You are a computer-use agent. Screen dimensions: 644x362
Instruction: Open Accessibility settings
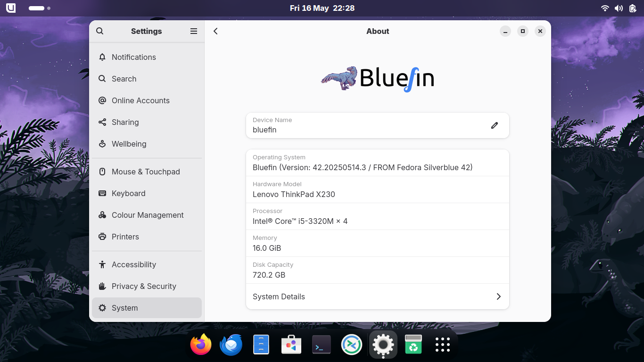point(147,264)
